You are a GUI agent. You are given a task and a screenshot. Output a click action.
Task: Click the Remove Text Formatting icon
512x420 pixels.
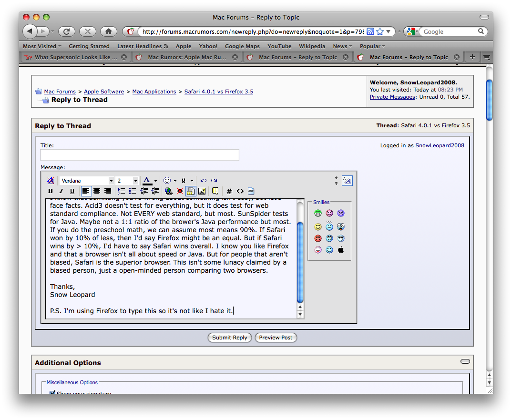(50, 180)
